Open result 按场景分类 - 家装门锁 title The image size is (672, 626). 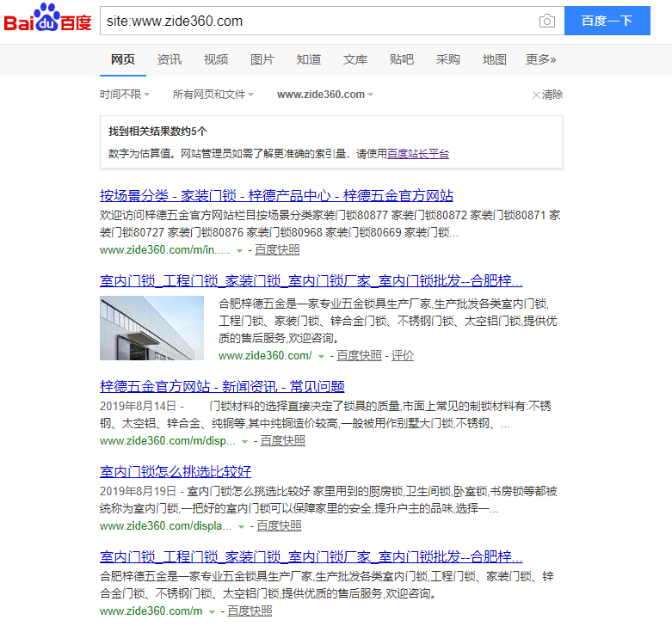point(276,196)
